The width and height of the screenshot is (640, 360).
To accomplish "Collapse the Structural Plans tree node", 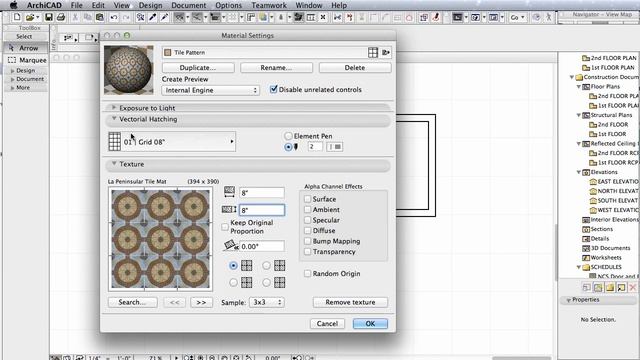I will (x=579, y=115).
